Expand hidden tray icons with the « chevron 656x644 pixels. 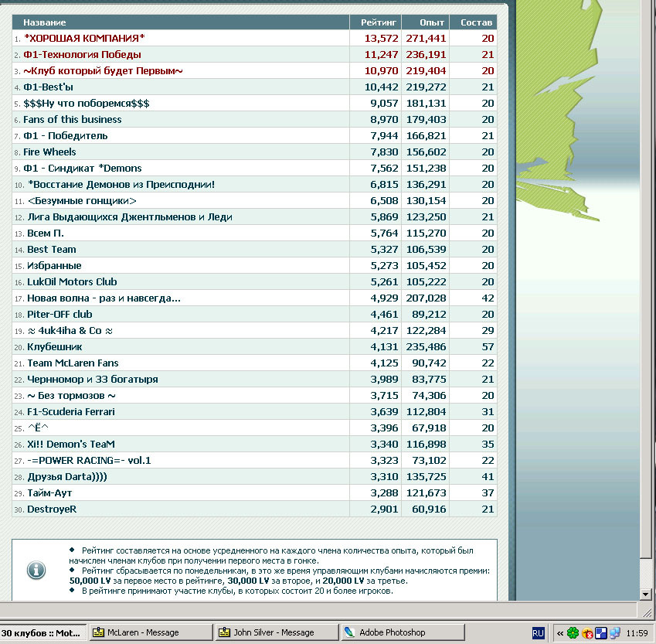point(559,633)
